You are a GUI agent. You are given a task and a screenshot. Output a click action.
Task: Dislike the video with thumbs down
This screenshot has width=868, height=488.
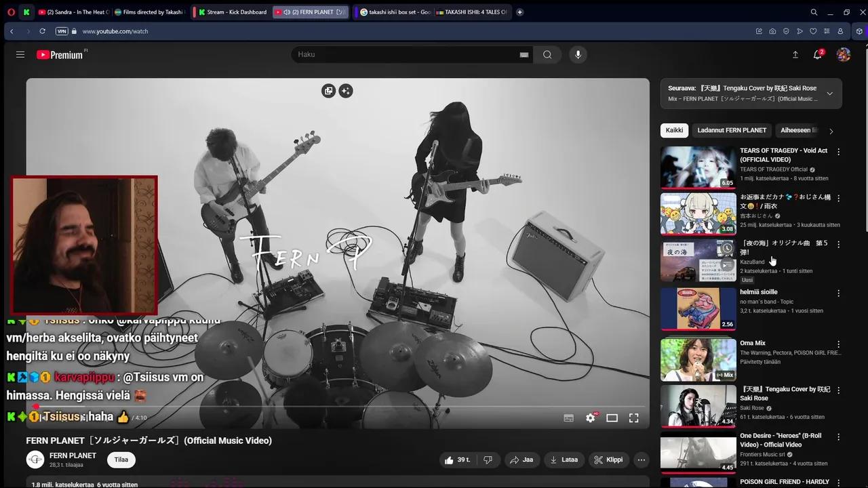click(x=488, y=460)
